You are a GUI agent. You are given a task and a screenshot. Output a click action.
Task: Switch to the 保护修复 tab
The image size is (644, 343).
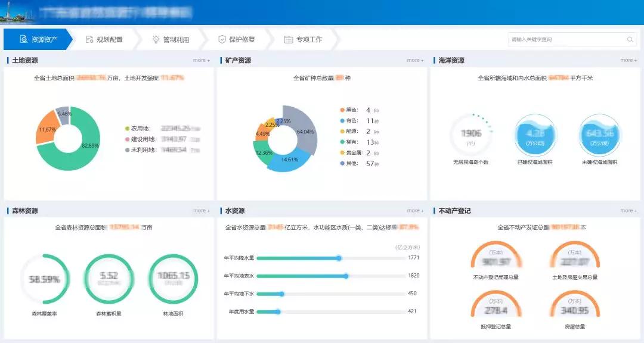[x=237, y=39]
